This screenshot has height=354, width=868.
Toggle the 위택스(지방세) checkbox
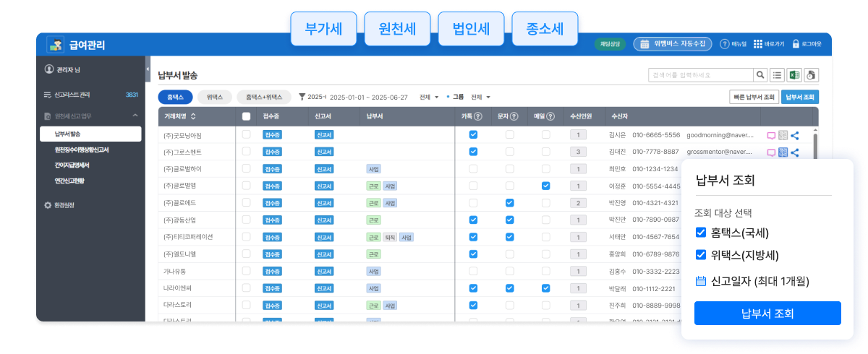(700, 254)
